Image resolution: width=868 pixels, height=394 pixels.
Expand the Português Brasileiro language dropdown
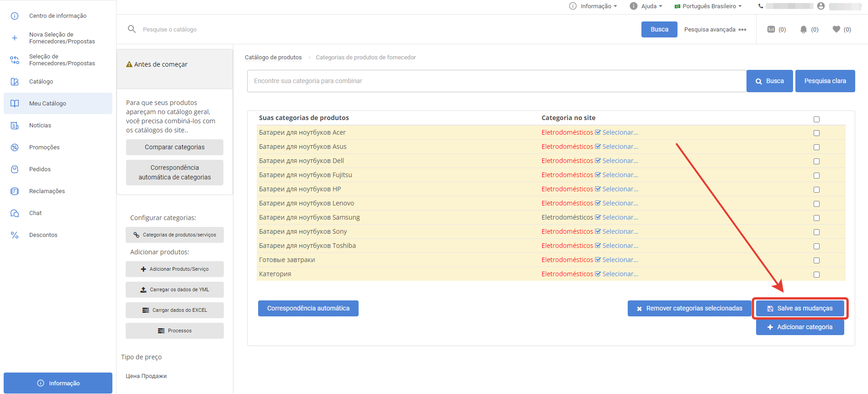[708, 6]
